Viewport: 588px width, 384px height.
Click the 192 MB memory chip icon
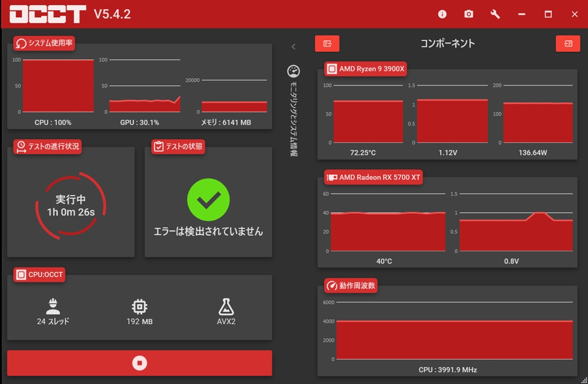(139, 305)
